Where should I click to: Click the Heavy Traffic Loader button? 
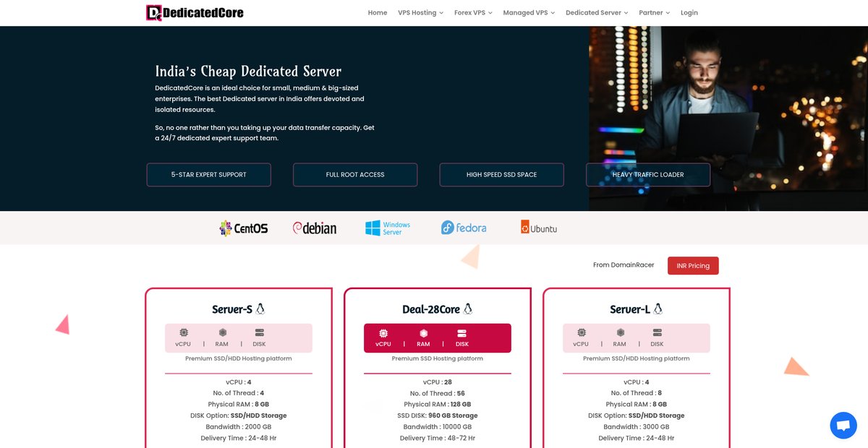point(648,175)
